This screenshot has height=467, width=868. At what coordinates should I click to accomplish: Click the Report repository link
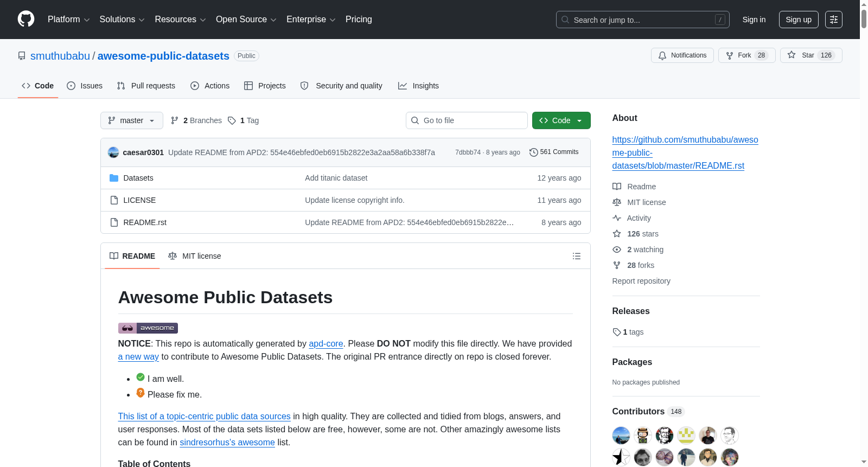coord(641,281)
